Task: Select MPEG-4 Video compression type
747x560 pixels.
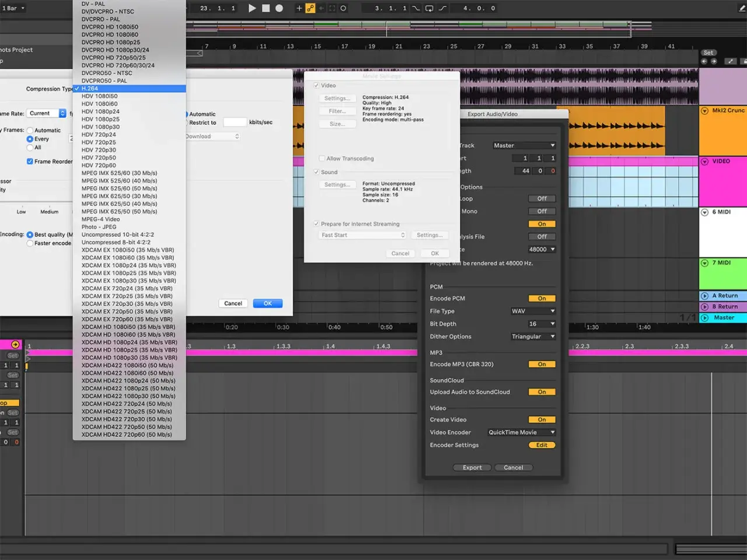Action: [x=130, y=219]
